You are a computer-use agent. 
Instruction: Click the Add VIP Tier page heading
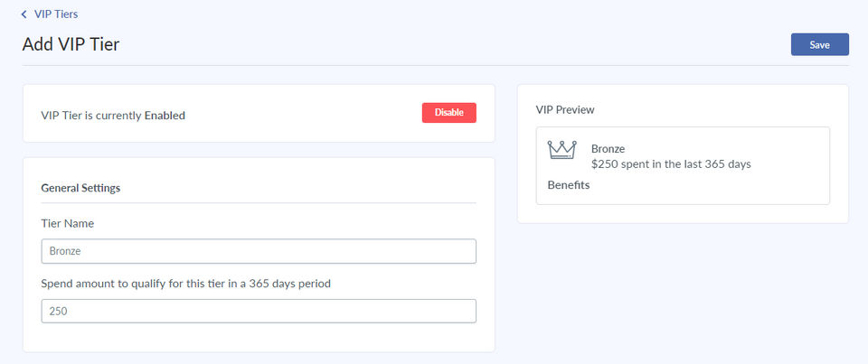71,44
